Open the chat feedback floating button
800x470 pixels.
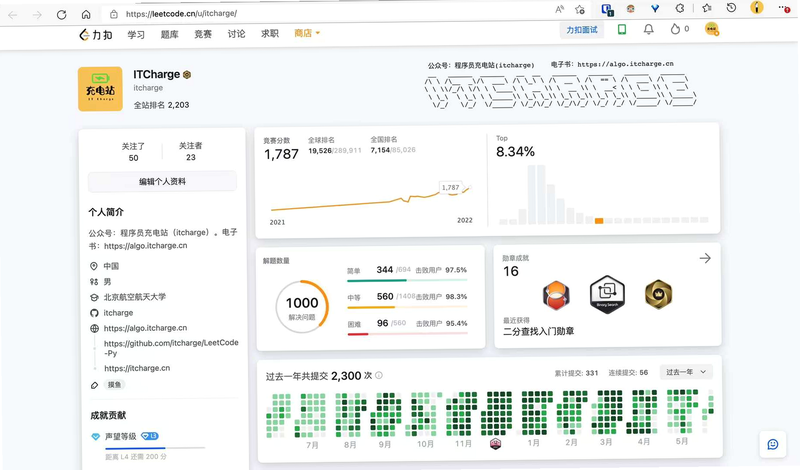tap(773, 444)
